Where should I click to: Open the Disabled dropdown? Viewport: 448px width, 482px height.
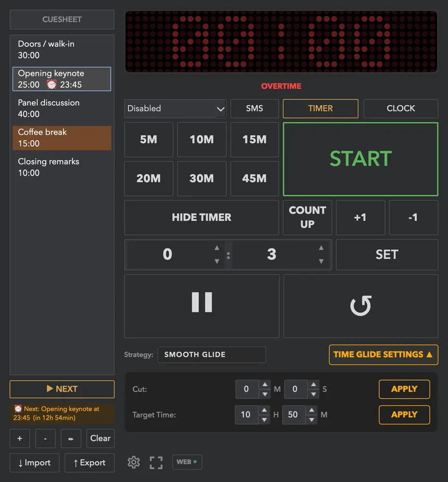(x=175, y=108)
